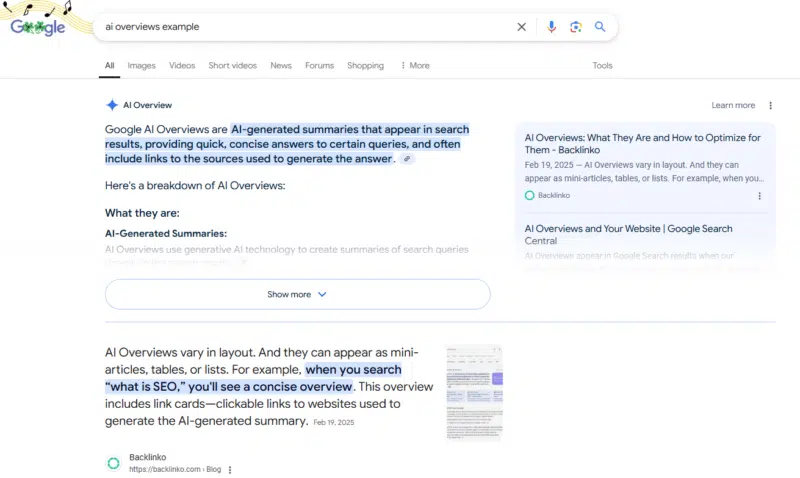Click the AI Overview sparkle icon
Image resolution: width=800 pixels, height=478 pixels.
[x=112, y=105]
